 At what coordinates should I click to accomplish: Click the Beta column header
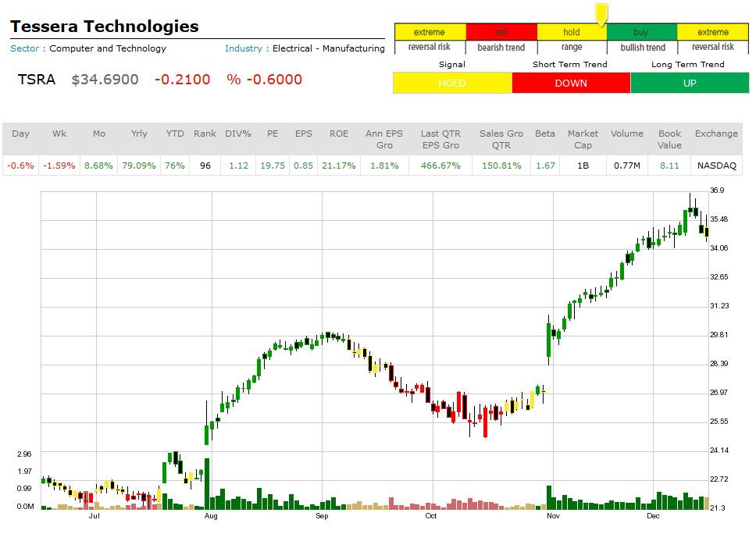pyautogui.click(x=545, y=133)
